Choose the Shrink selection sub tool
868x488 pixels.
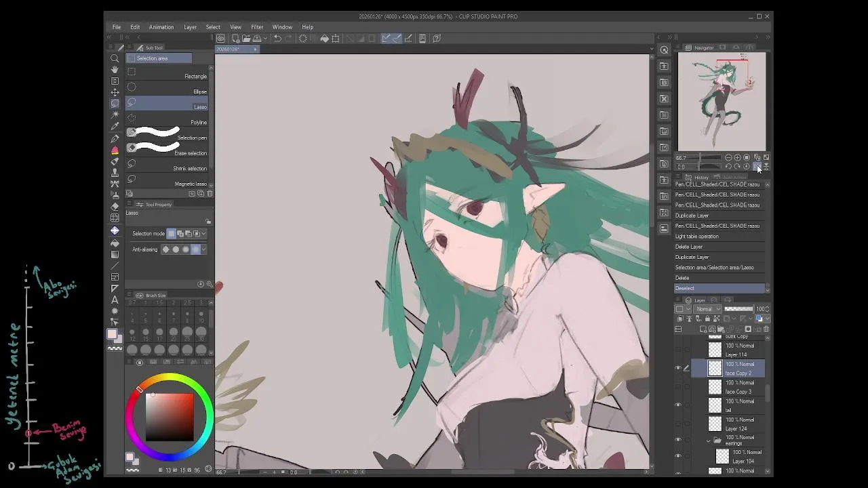tap(167, 165)
